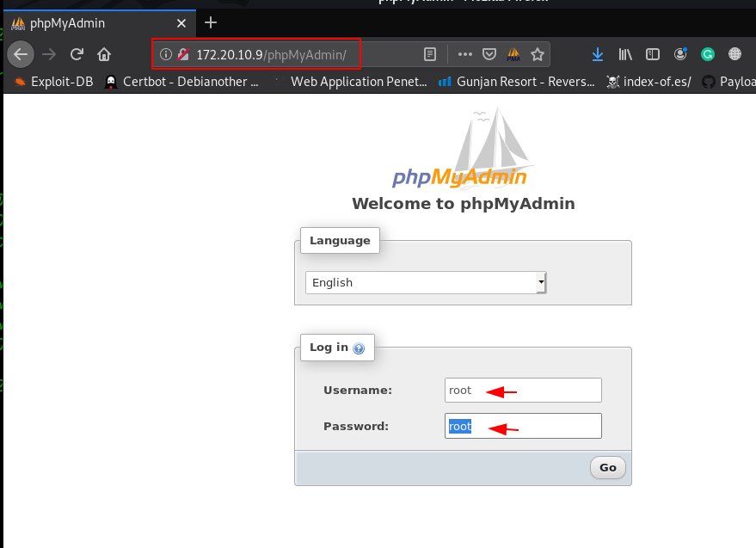Click the Username input field
Viewport: 756px width, 548px height.
click(523, 391)
